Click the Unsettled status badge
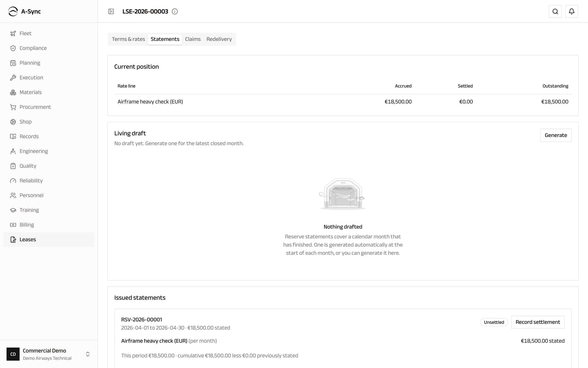 [x=494, y=322]
